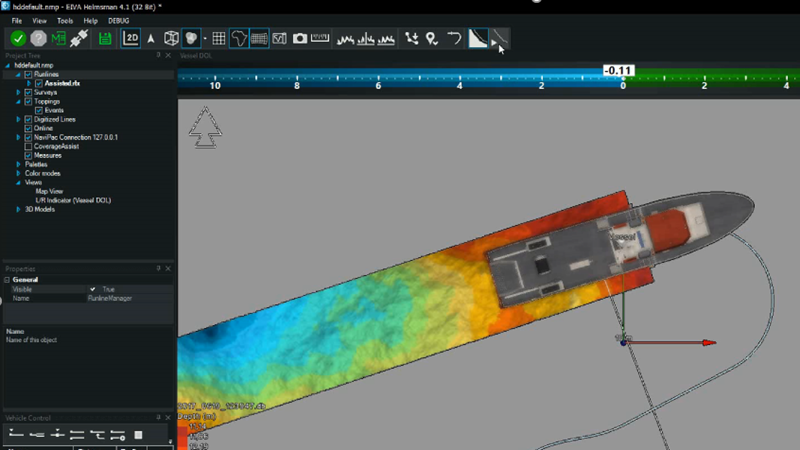This screenshot has height=450, width=800.
Task: Open the DEBUG menu
Action: (118, 21)
